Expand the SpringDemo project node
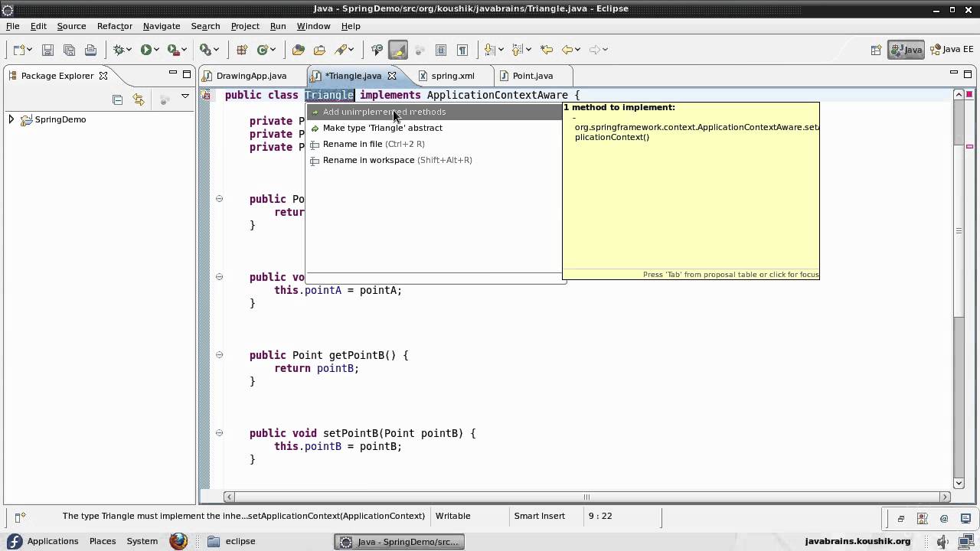 (x=11, y=119)
